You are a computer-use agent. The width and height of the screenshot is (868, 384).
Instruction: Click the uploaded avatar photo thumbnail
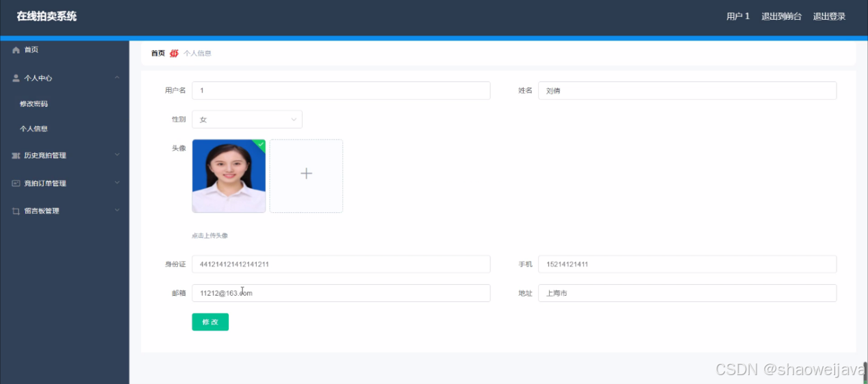229,176
